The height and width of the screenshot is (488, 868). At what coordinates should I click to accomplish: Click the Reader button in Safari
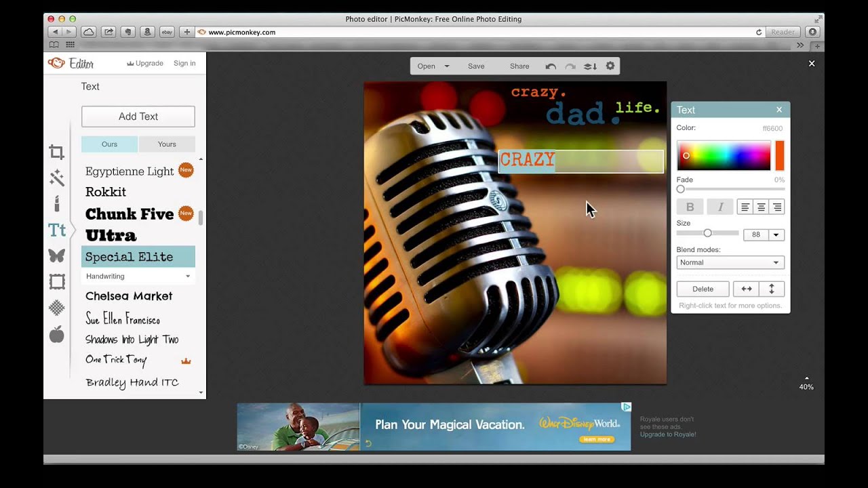(783, 32)
